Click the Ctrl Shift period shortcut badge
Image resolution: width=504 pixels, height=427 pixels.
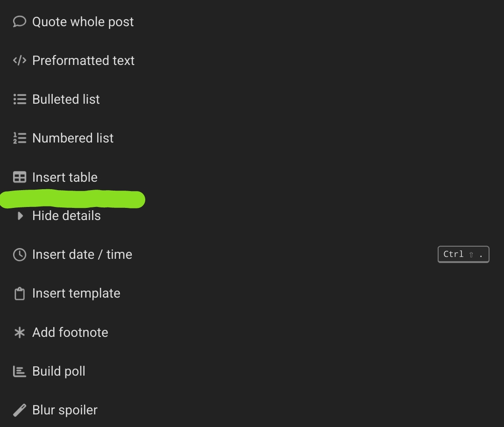click(463, 255)
